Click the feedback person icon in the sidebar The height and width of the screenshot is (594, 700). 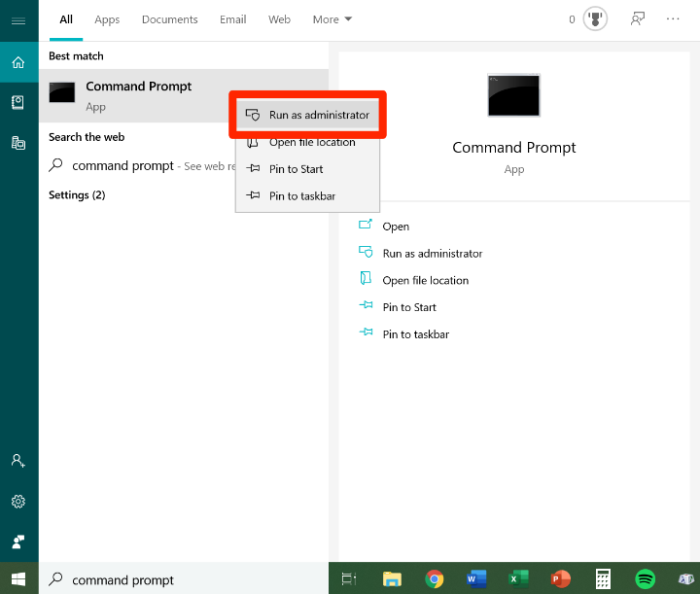click(18, 542)
